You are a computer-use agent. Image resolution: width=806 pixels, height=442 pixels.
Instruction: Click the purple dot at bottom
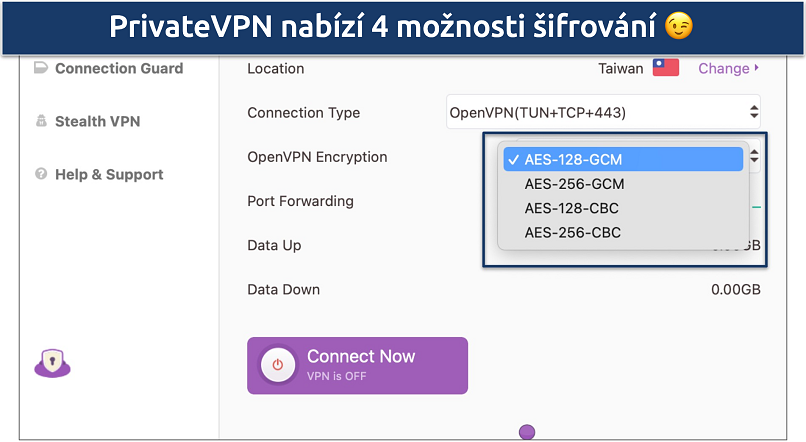(527, 432)
